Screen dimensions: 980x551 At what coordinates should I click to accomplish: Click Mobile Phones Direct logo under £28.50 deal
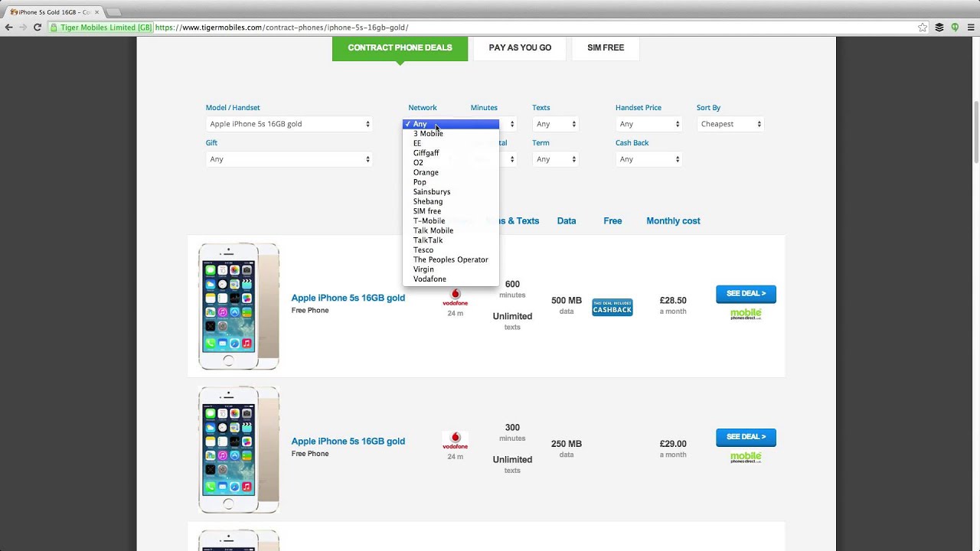pos(746,314)
